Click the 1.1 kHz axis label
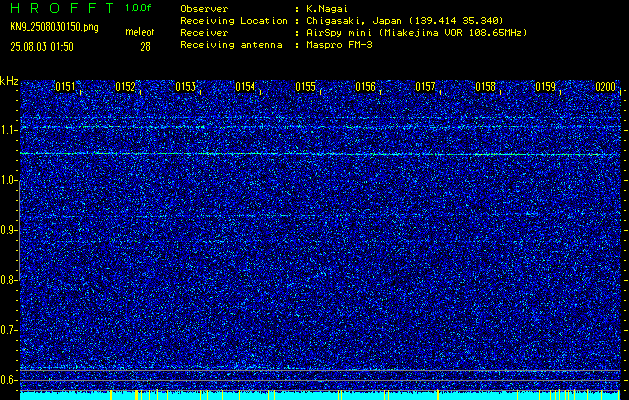 coord(8,130)
